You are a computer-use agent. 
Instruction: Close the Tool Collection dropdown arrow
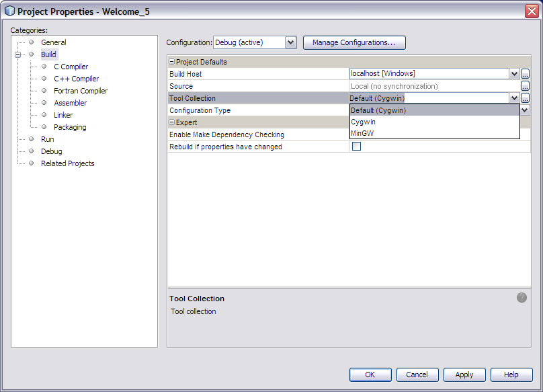[x=514, y=98]
